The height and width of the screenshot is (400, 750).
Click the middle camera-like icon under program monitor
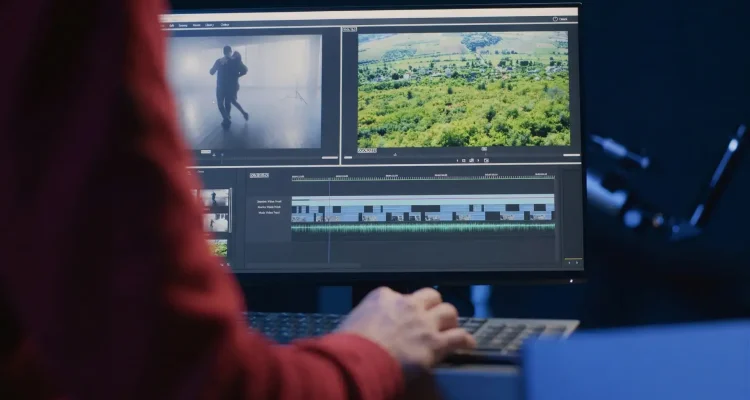pyautogui.click(x=471, y=160)
